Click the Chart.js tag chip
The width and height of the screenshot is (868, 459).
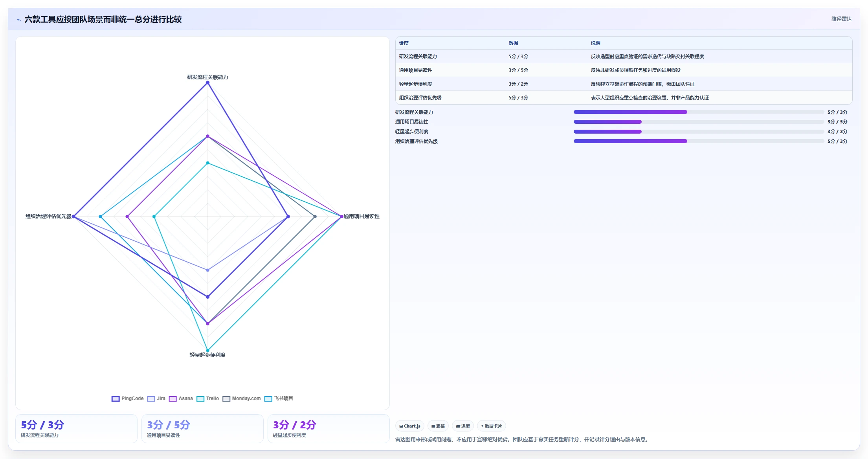pos(410,426)
